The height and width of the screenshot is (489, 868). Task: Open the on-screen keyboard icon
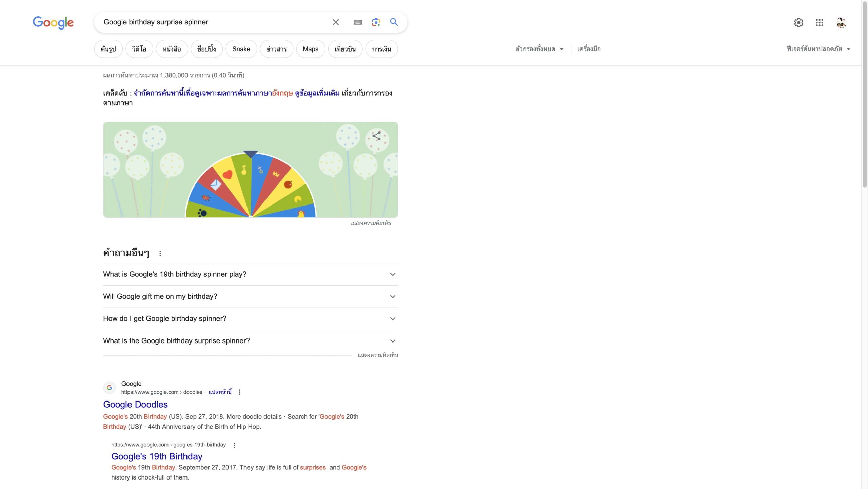(358, 22)
